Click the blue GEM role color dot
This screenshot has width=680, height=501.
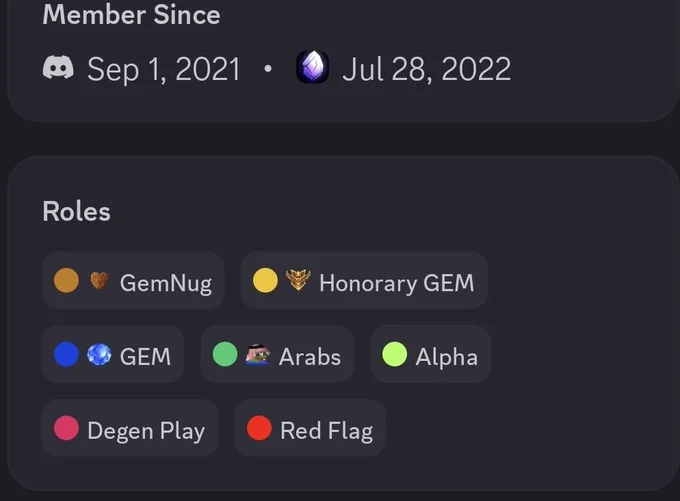pos(66,354)
